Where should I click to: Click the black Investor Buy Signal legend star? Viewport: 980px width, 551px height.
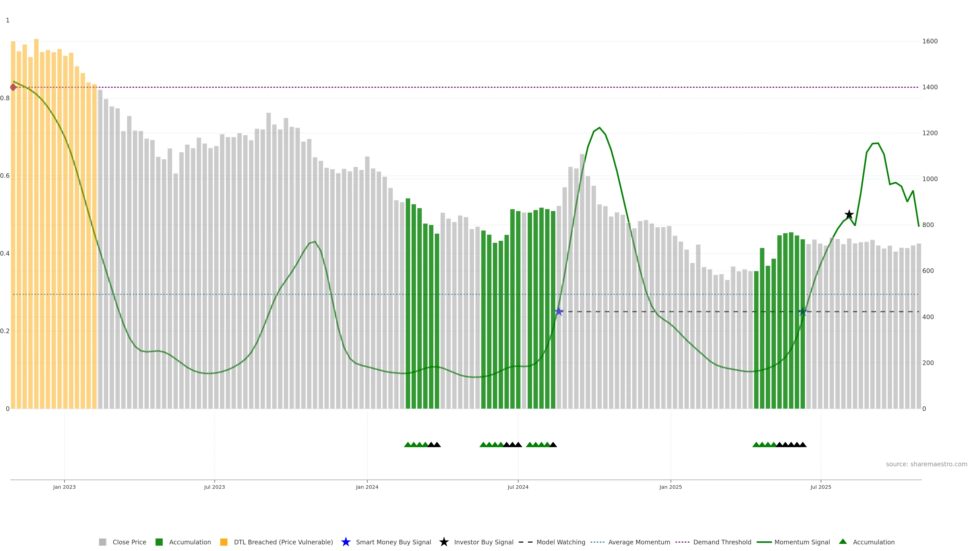click(444, 542)
